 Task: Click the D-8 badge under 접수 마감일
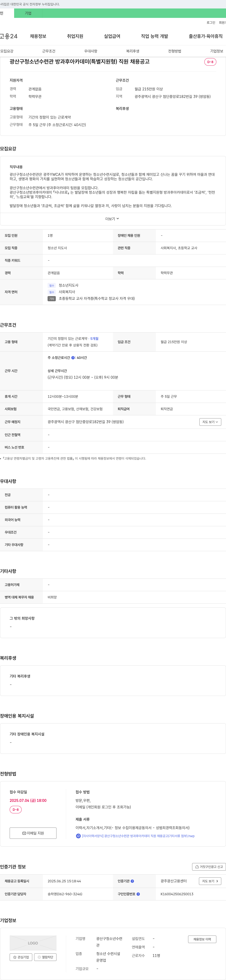point(16,810)
